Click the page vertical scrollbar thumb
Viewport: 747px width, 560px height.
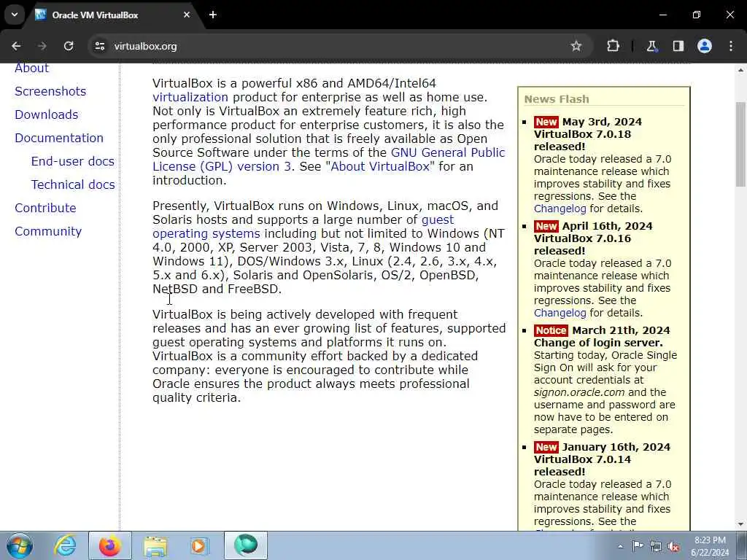(x=740, y=144)
